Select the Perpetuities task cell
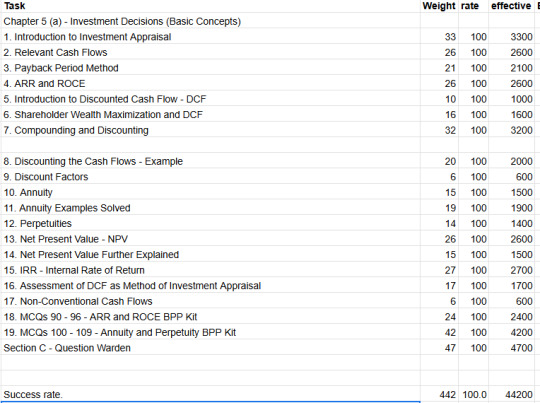The height and width of the screenshot is (403, 540). tap(210, 223)
